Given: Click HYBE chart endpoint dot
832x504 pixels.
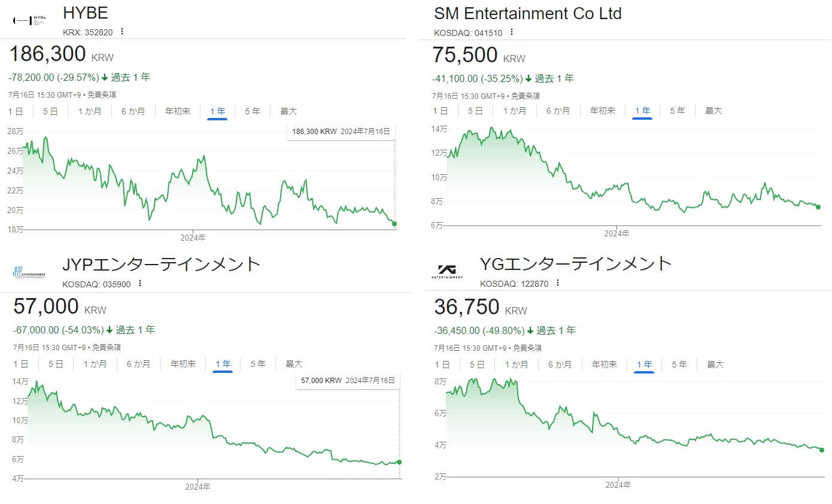Looking at the screenshot, I should 394,224.
